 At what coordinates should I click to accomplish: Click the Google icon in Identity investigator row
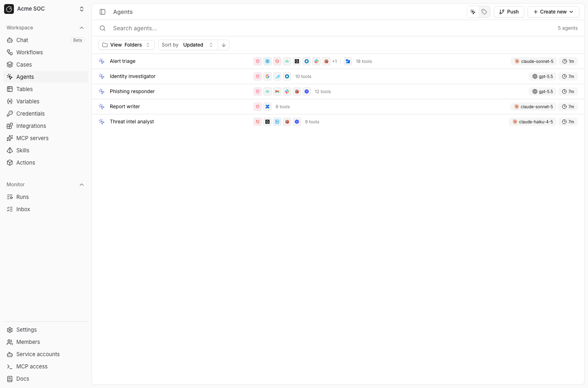click(267, 76)
